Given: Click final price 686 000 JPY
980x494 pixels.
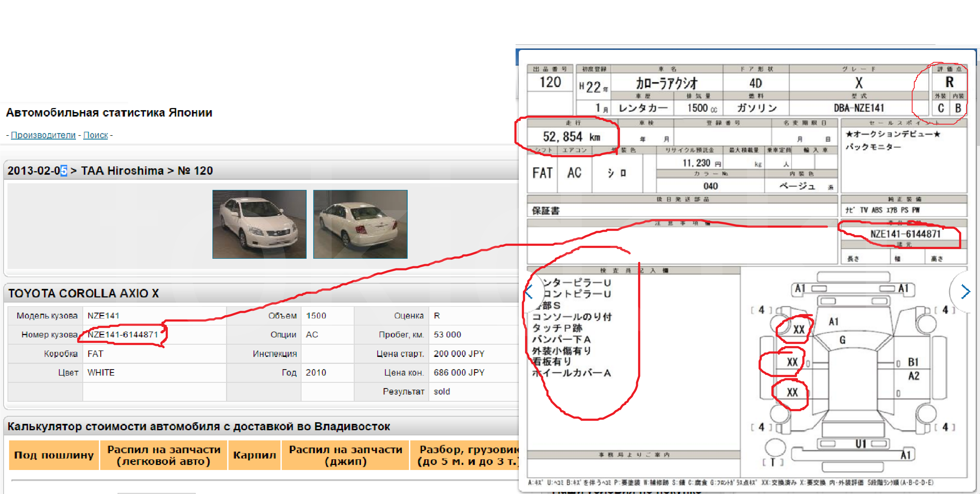Looking at the screenshot, I should click(x=459, y=373).
